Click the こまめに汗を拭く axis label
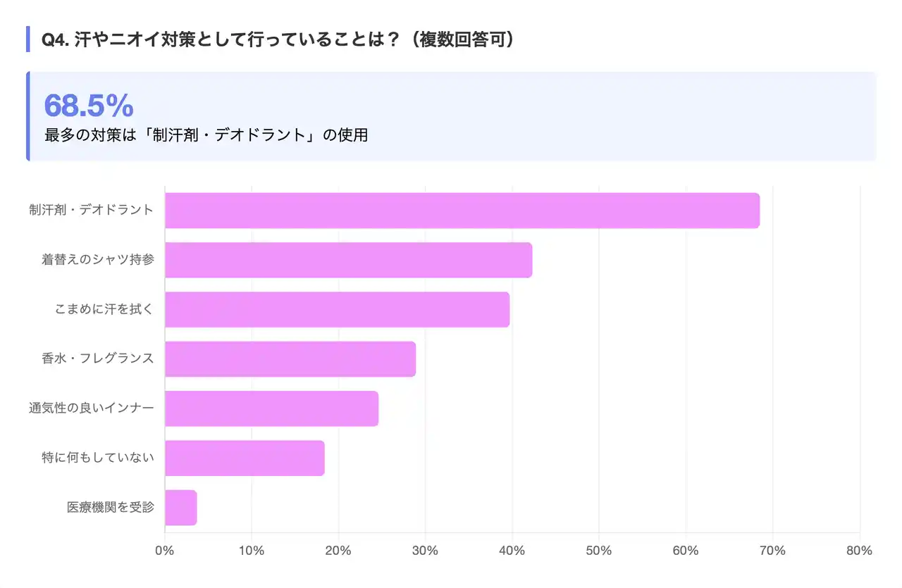Screen dimensions: 902x588 pyautogui.click(x=104, y=309)
